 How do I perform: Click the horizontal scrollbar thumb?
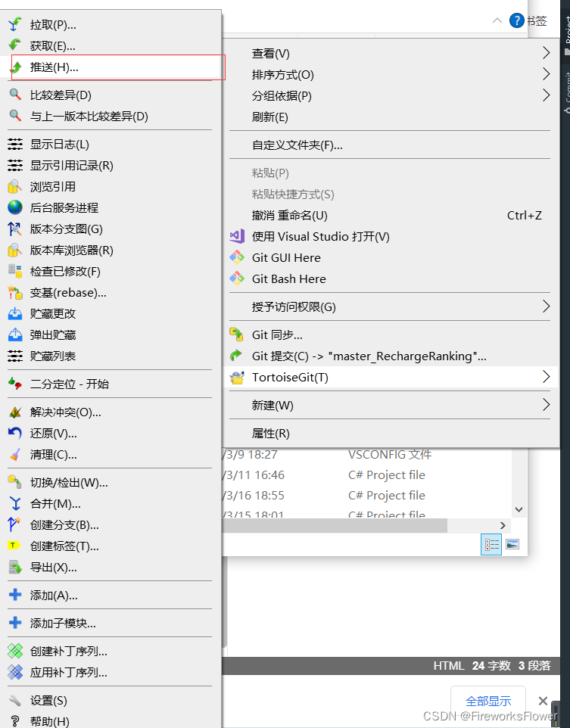pyautogui.click(x=335, y=525)
